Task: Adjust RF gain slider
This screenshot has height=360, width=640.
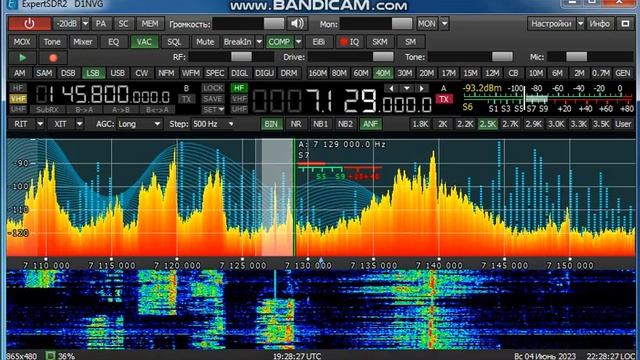Action: [x=231, y=57]
